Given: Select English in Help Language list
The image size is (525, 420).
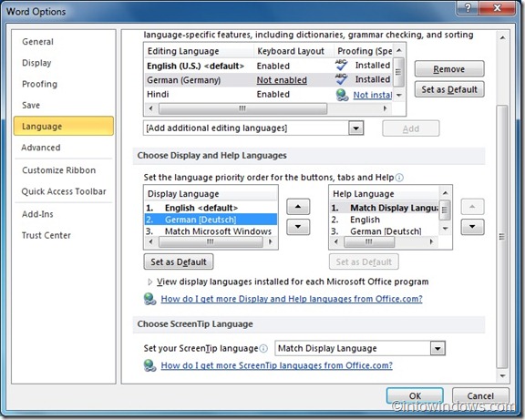Looking at the screenshot, I should click(385, 220).
